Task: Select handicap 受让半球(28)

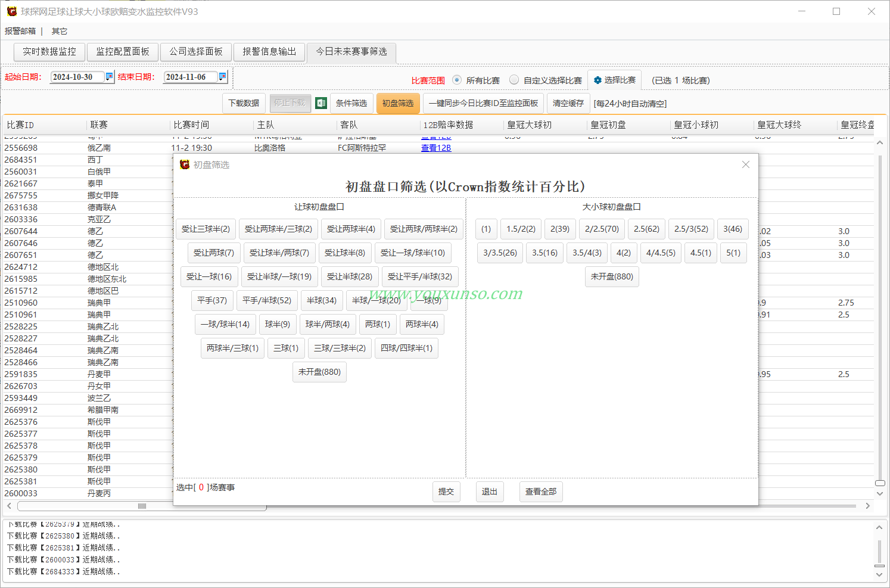Action: 350,276
